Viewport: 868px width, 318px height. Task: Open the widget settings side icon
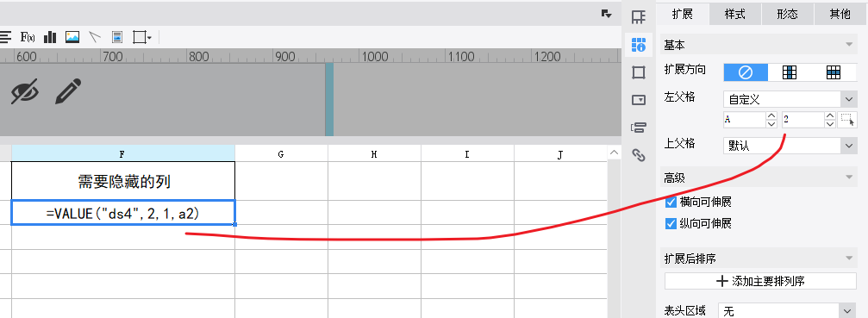pyautogui.click(x=639, y=100)
